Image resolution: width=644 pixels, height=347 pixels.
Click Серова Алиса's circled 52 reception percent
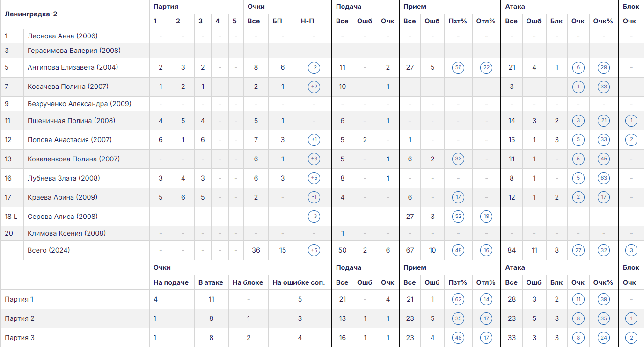click(458, 217)
